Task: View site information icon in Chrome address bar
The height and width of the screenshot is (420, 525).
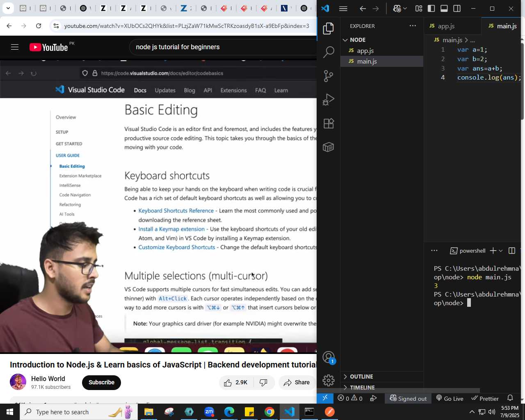Action: click(56, 26)
